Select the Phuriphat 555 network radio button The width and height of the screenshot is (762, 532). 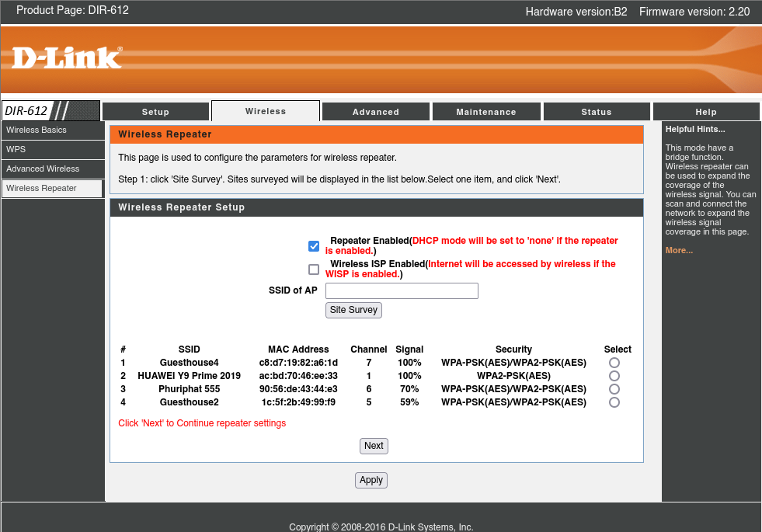coord(614,389)
